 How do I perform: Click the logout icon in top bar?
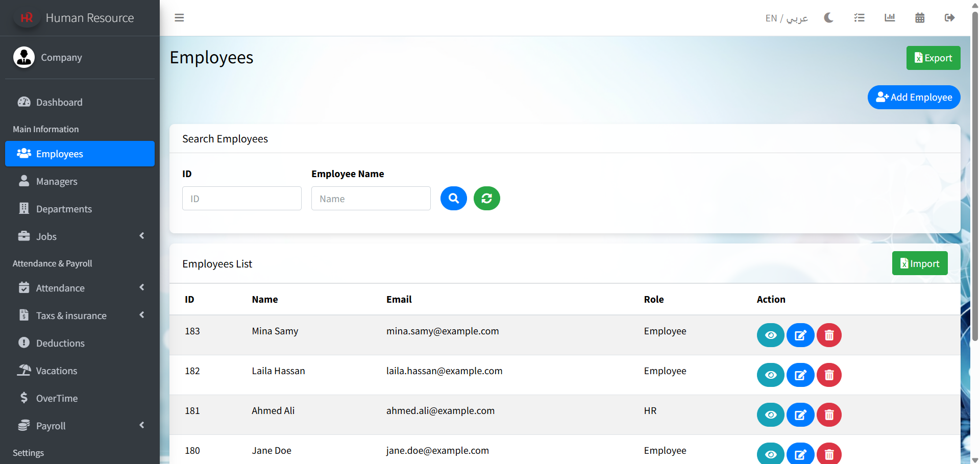click(x=949, y=18)
